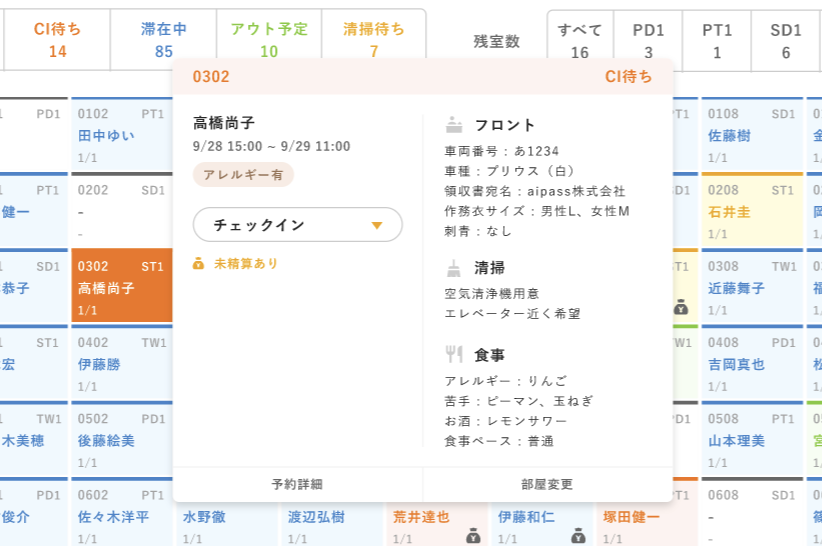Filter remaining rooms by PD1 3
The image size is (822, 546).
click(648, 41)
